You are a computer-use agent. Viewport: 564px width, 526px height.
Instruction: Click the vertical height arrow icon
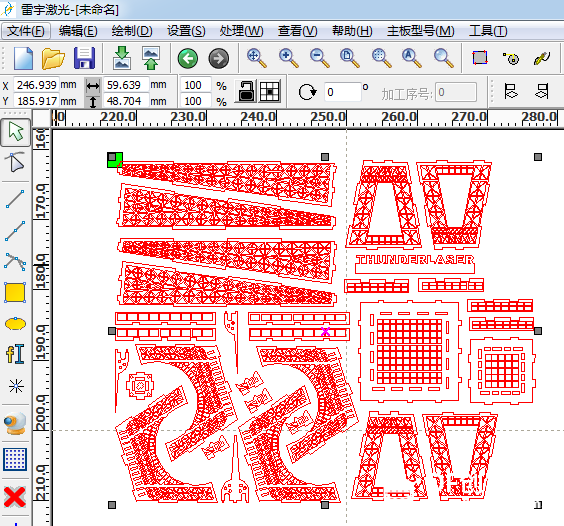93,101
